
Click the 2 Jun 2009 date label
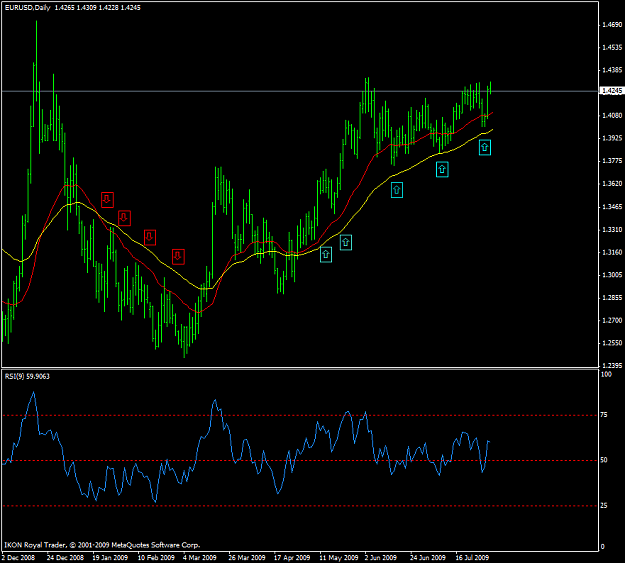[381, 557]
